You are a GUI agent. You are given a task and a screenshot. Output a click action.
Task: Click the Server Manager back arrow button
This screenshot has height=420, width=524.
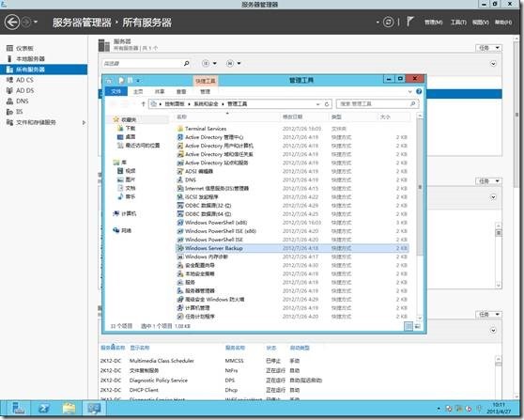(12, 23)
